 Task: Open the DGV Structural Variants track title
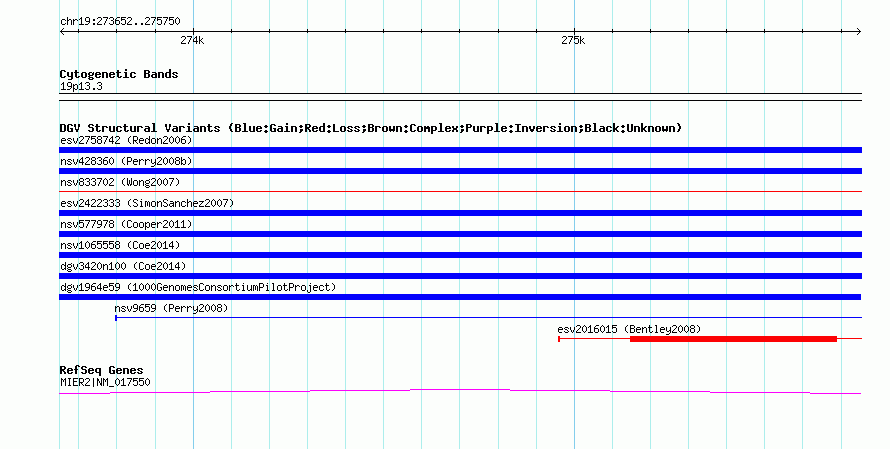coord(370,128)
